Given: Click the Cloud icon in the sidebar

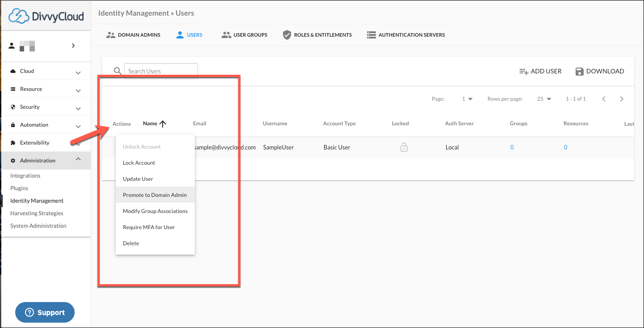Looking at the screenshot, I should [x=13, y=71].
